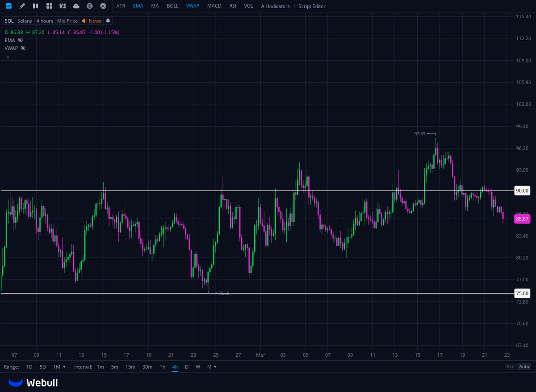Screen dimensions: 536x392
Task: Select the 5m interval
Action: coord(115,367)
